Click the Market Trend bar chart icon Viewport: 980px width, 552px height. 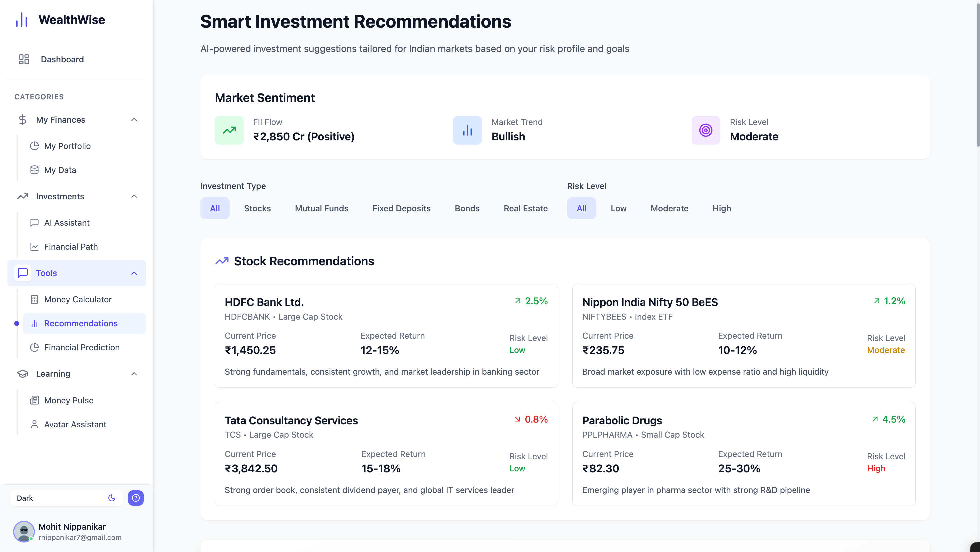(467, 130)
